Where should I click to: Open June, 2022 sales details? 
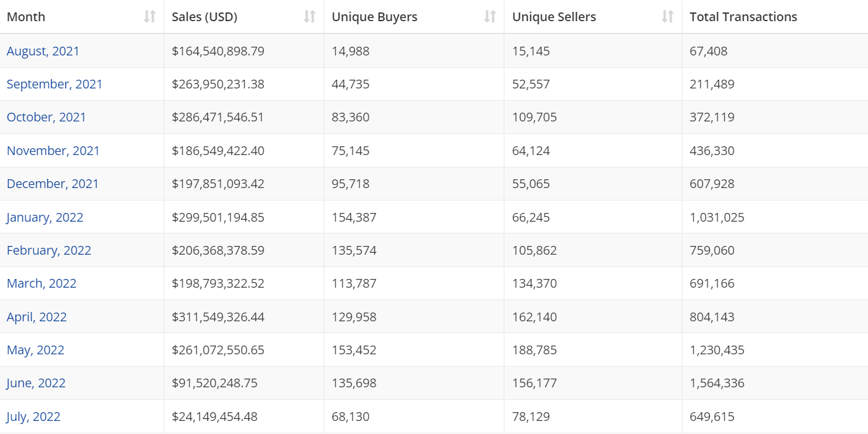pos(36,383)
